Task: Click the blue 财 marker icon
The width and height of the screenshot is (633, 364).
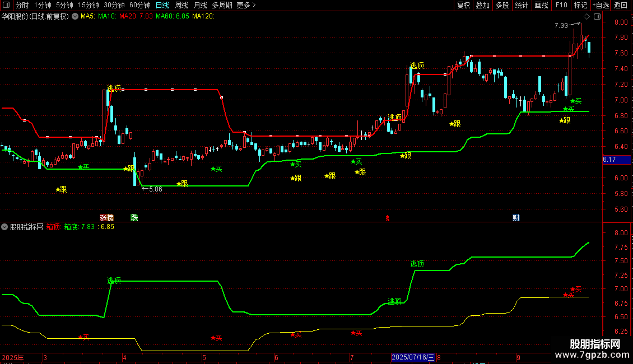Action: click(516, 218)
